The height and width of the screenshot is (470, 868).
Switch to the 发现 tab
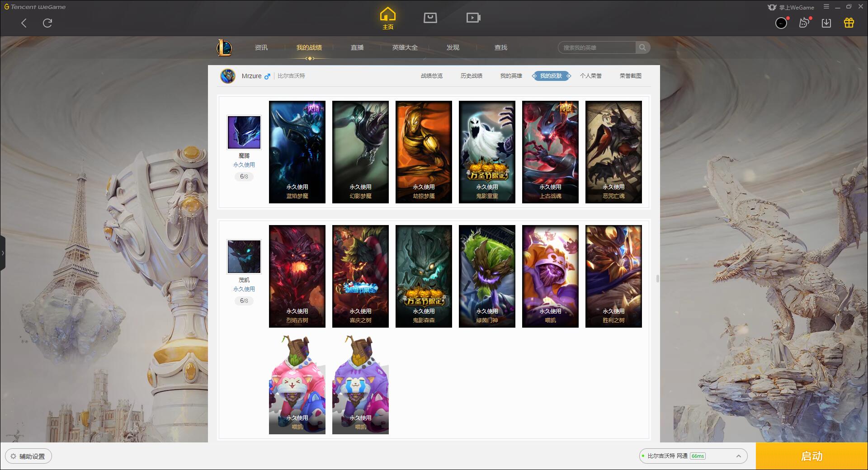[x=453, y=47]
